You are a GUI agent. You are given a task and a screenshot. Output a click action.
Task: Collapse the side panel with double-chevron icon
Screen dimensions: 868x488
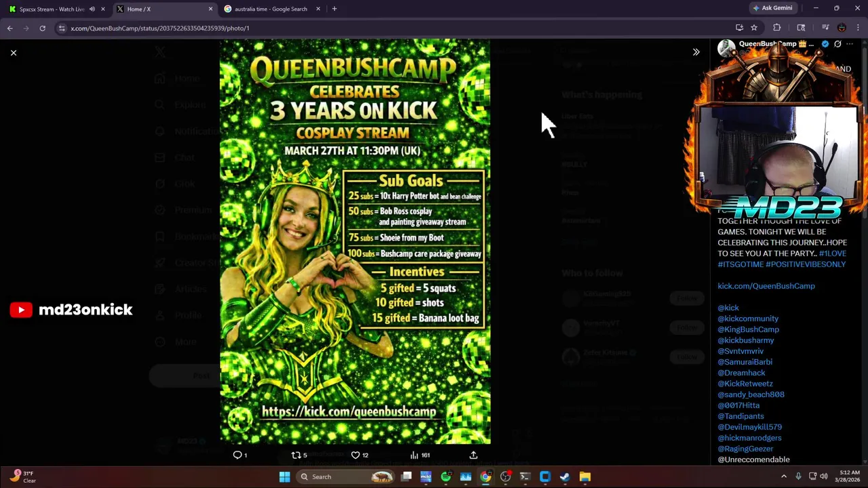pyautogui.click(x=696, y=52)
